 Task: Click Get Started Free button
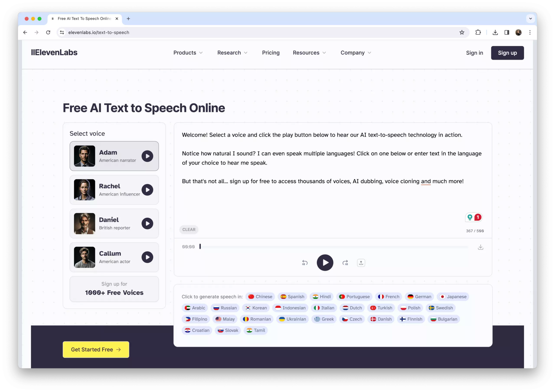point(96,350)
